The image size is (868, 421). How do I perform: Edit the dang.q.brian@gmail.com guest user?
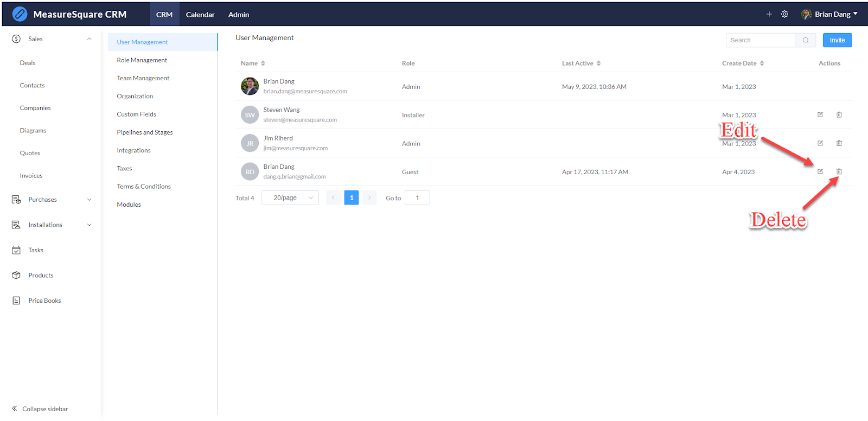click(820, 171)
